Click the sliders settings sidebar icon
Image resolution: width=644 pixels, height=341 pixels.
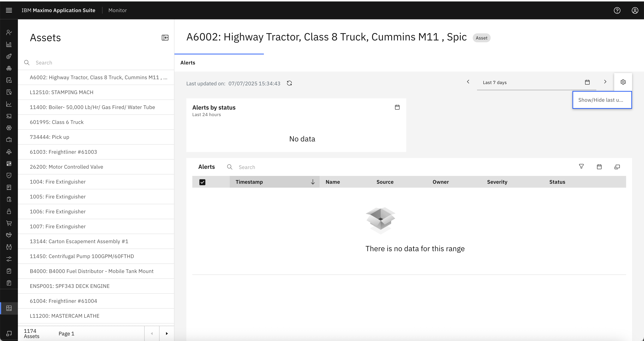[x=9, y=259]
